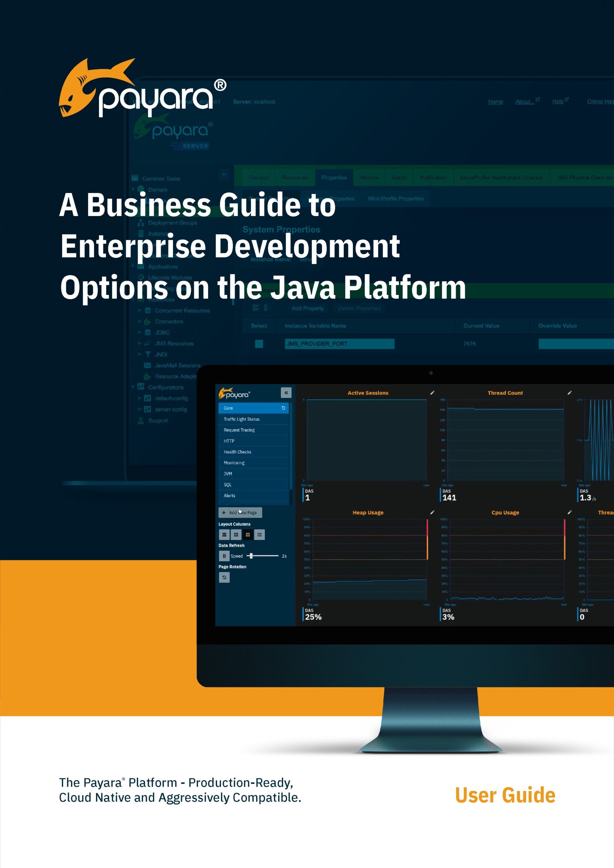Click the reset icon on Core page
614x868 pixels.
[283, 408]
